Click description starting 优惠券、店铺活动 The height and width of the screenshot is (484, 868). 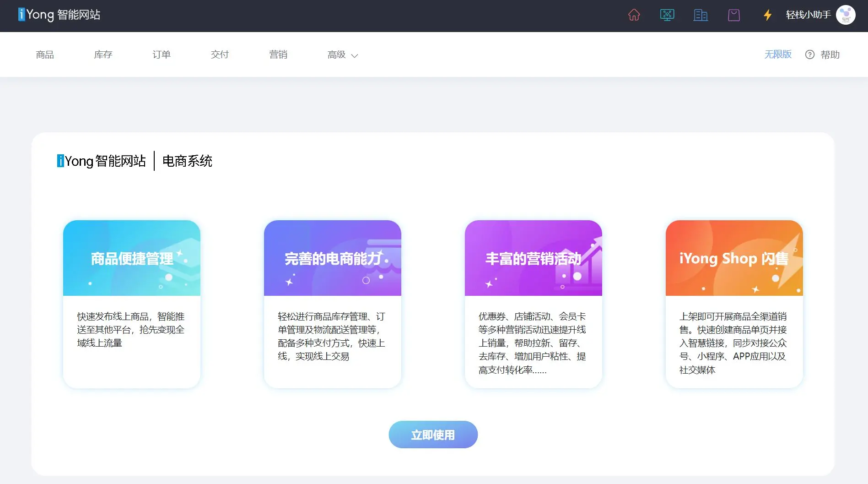coord(533,343)
